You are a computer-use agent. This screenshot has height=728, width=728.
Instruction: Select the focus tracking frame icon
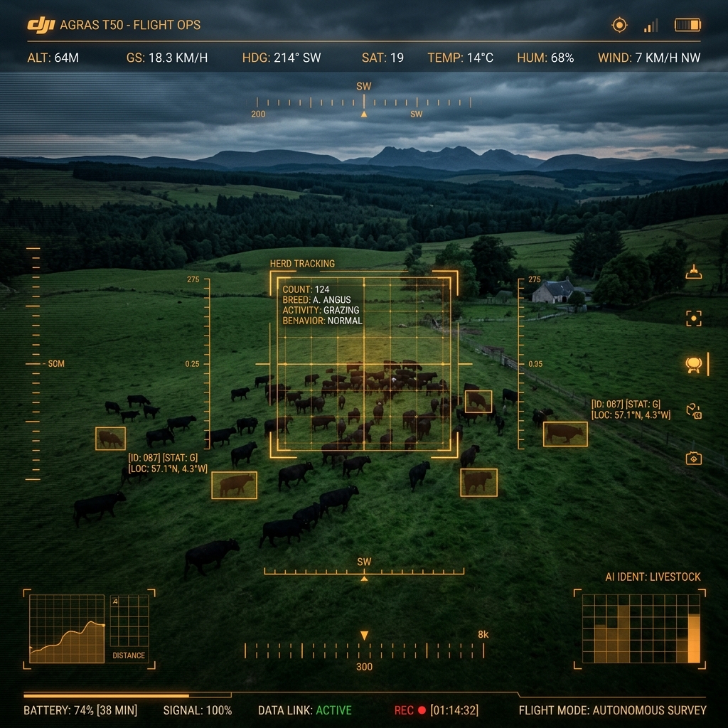click(694, 318)
